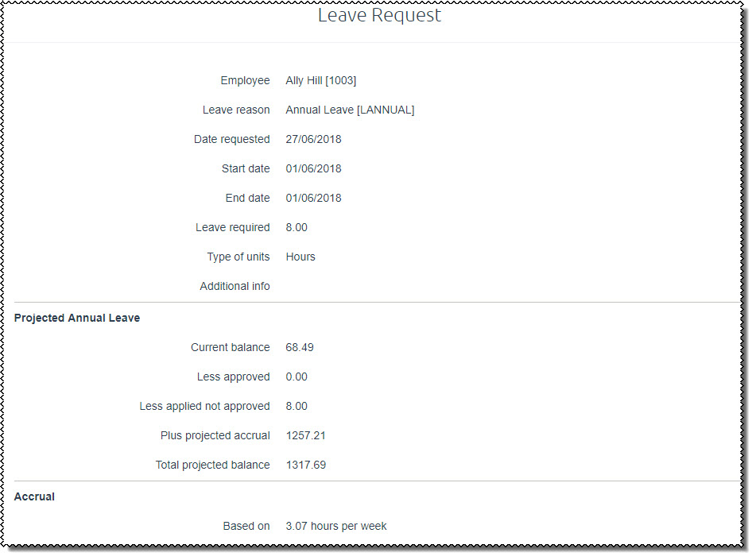Click the Less approved value 0.00
Screen dimensions: 756x560
(296, 377)
